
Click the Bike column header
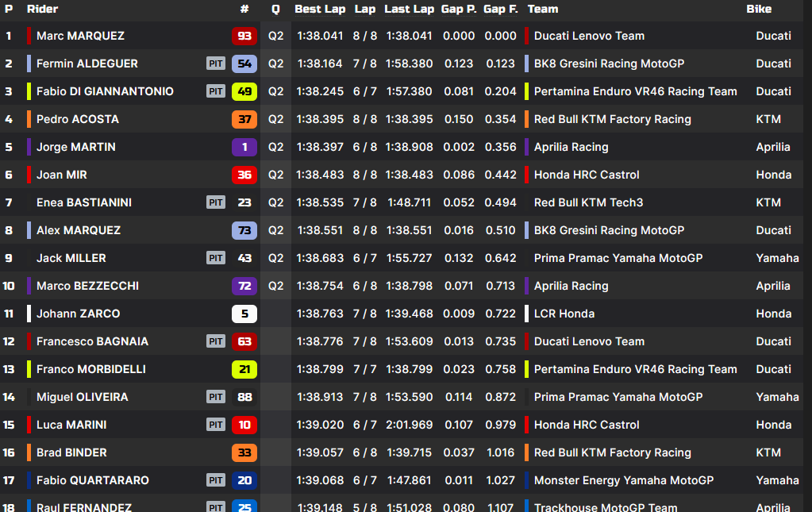759,9
